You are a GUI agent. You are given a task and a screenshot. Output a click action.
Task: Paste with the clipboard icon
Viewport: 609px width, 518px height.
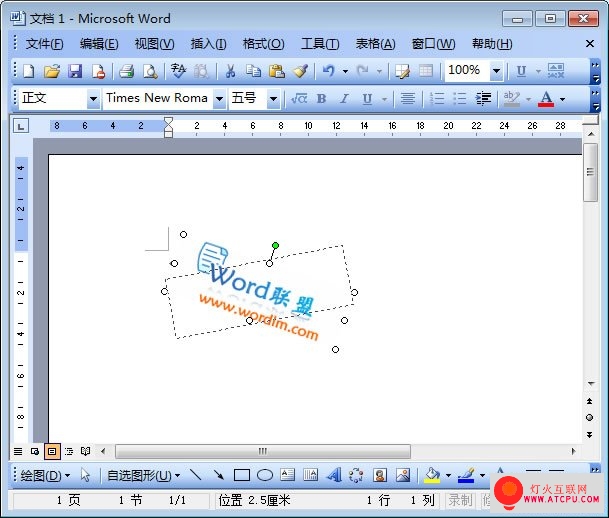(277, 71)
